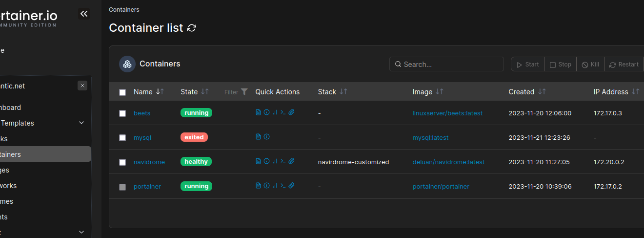Expand the Templates sidebar section chevron
644x238 pixels.
coord(81,123)
